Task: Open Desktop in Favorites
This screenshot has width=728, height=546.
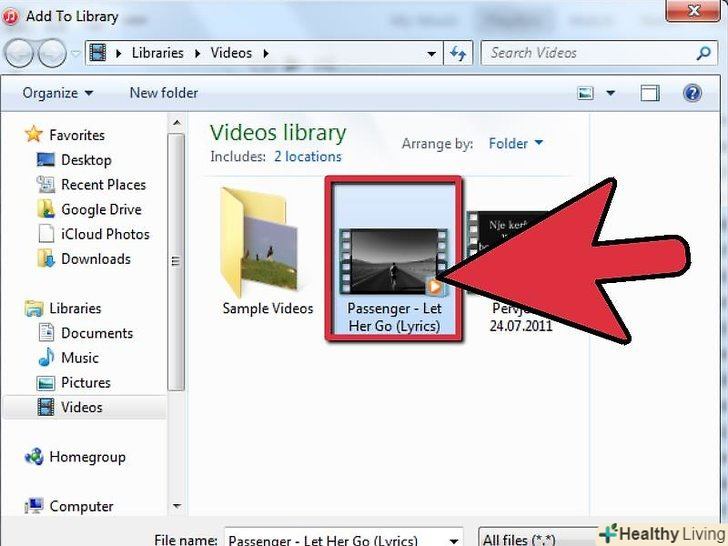Action: click(74, 160)
